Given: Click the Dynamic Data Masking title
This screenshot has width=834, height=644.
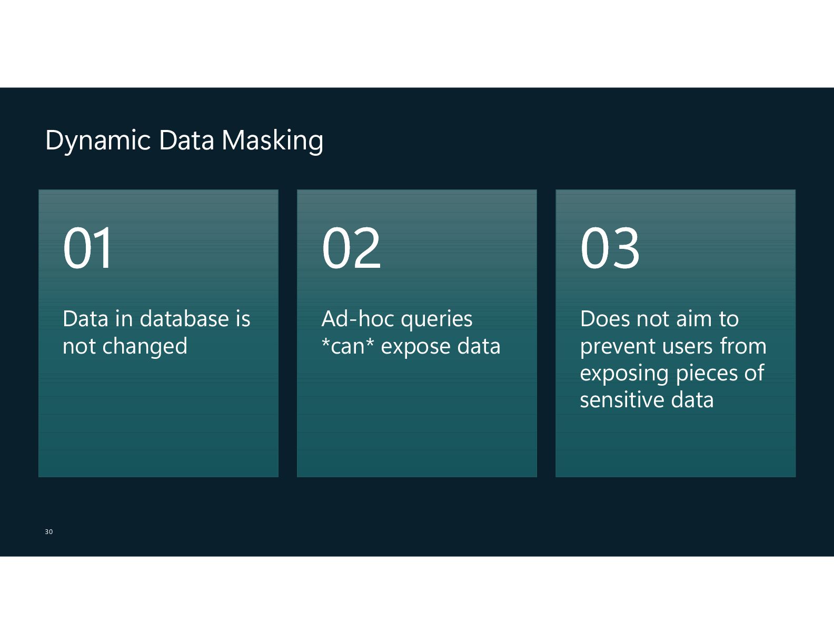Looking at the screenshot, I should pos(184,140).
